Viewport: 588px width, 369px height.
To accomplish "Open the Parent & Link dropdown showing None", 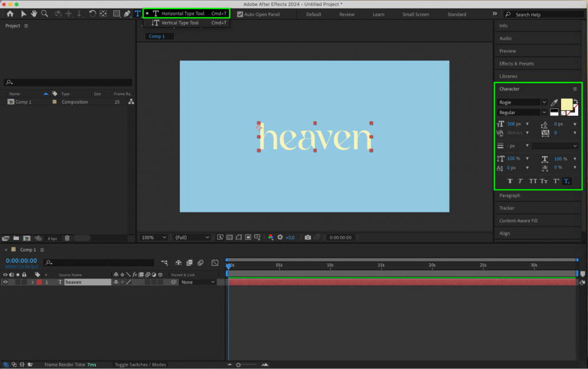I will pos(197,282).
